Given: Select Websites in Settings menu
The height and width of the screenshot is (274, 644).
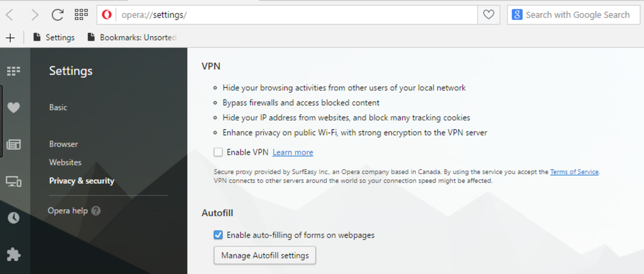Looking at the screenshot, I should 65,162.
